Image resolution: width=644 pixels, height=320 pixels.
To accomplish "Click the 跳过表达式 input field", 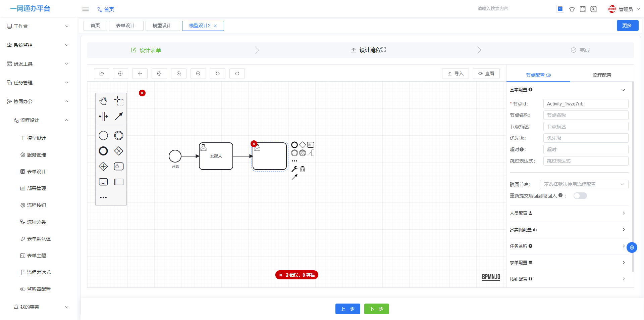I will pos(586,161).
